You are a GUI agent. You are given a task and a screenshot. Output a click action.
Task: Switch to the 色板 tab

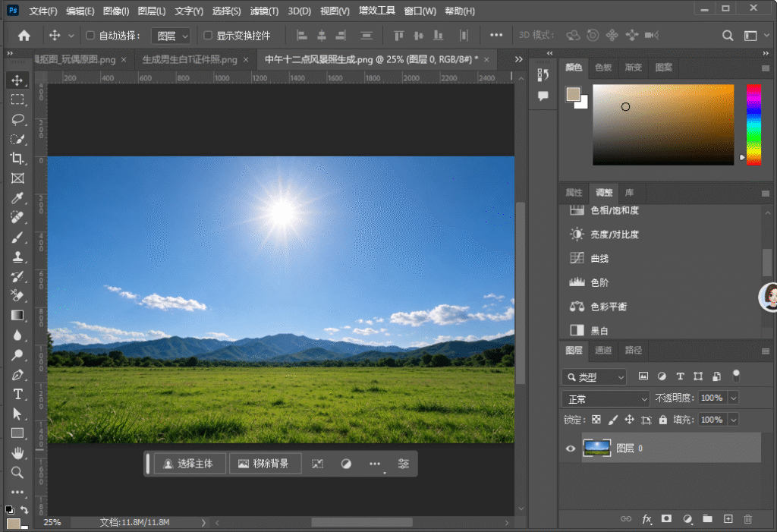[603, 68]
